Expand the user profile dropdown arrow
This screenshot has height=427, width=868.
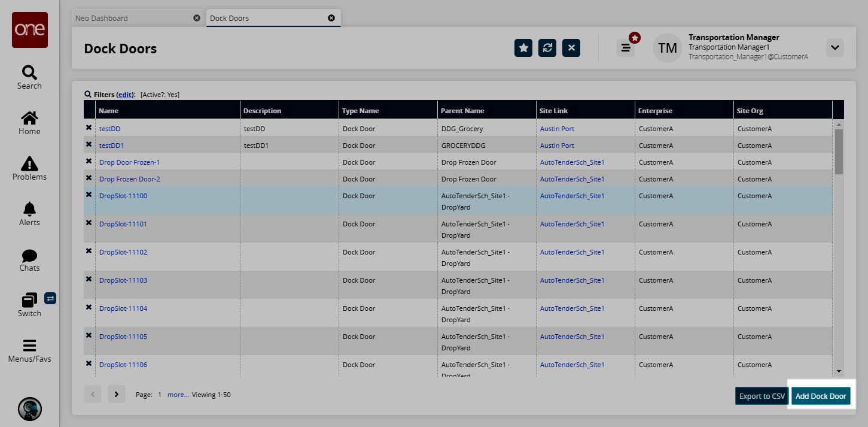[x=835, y=48]
